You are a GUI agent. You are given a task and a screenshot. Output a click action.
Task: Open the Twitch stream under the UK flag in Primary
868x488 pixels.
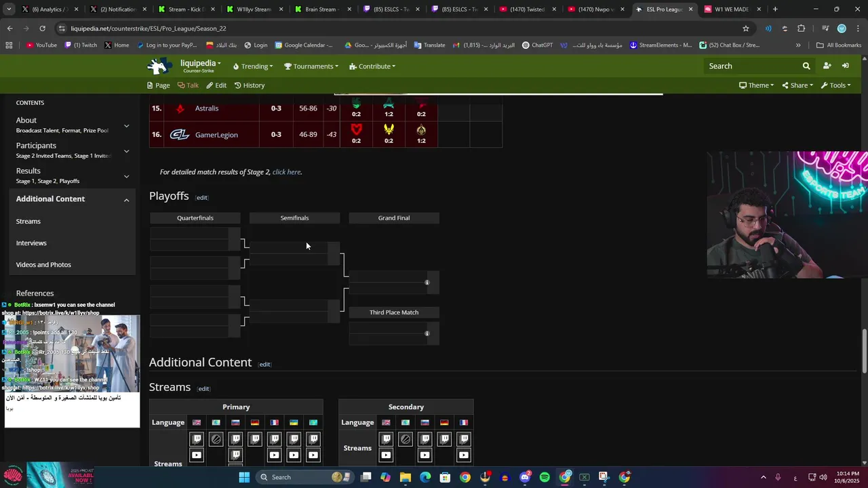click(x=197, y=439)
